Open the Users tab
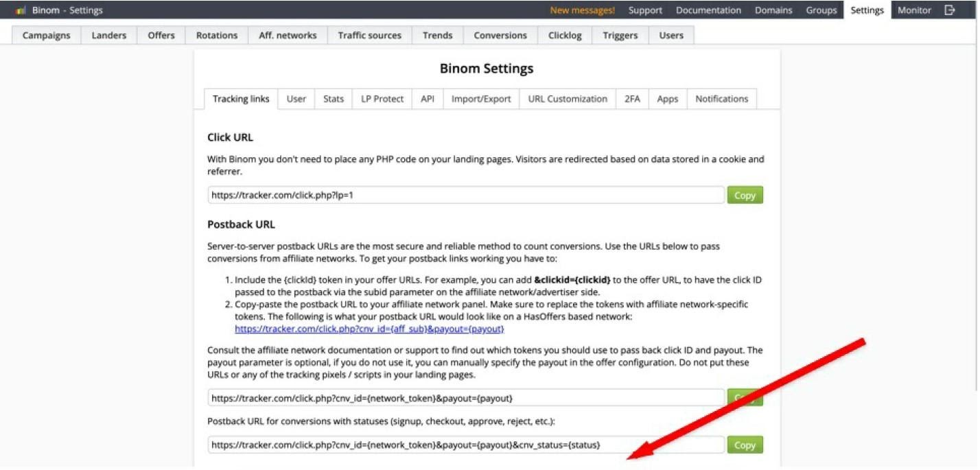Image resolution: width=980 pixels, height=470 pixels. coord(671,36)
